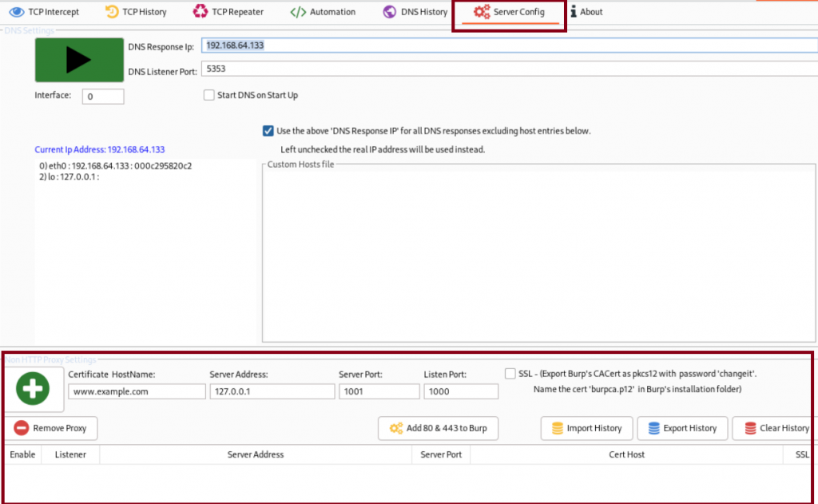Click the Export History button
Screen dimensions: 818x504
(682, 428)
